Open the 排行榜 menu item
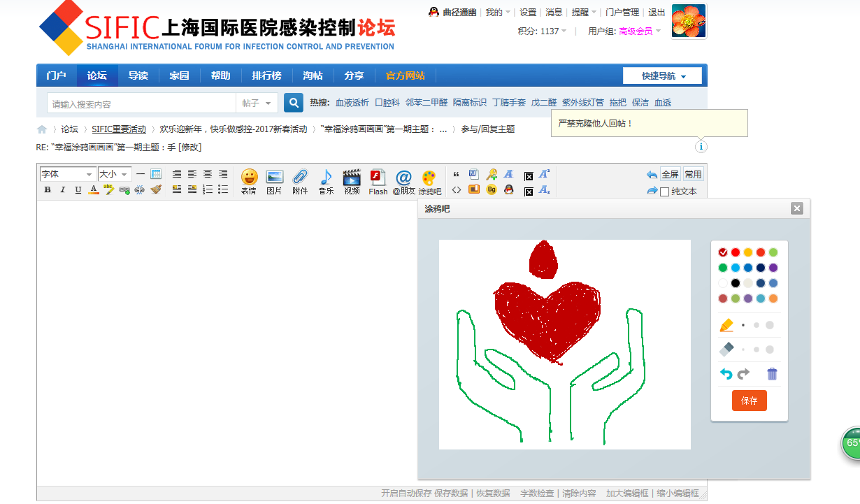860x504 pixels. tap(266, 75)
